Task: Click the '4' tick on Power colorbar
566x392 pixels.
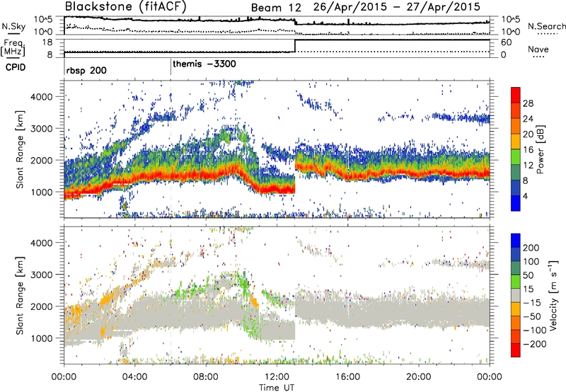Action: coord(526,196)
